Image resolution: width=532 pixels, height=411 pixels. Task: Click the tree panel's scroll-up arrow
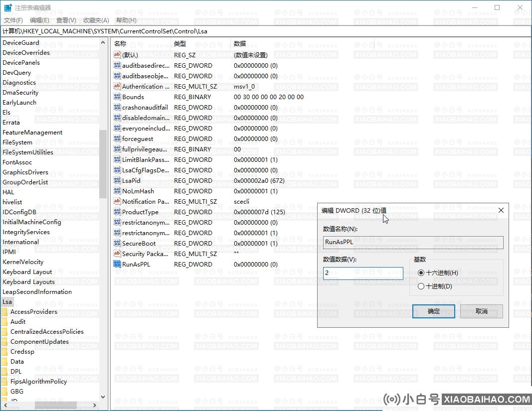click(103, 42)
